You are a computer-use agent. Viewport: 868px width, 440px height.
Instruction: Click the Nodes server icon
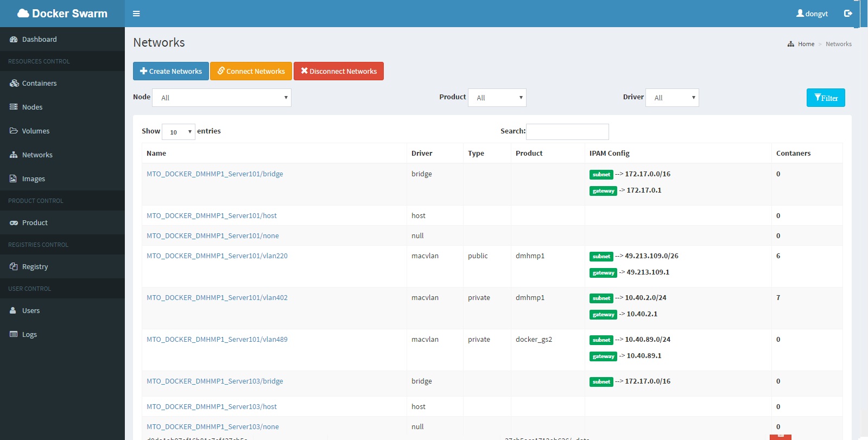tap(14, 107)
